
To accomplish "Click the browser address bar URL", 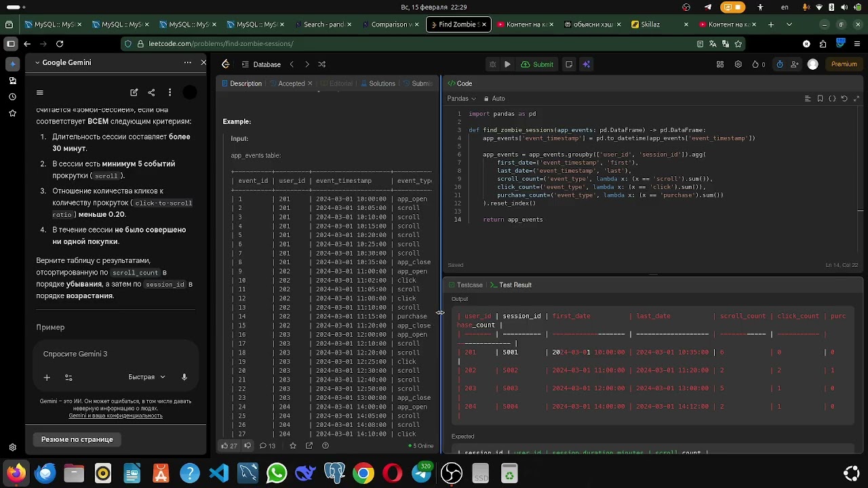I will coord(221,43).
